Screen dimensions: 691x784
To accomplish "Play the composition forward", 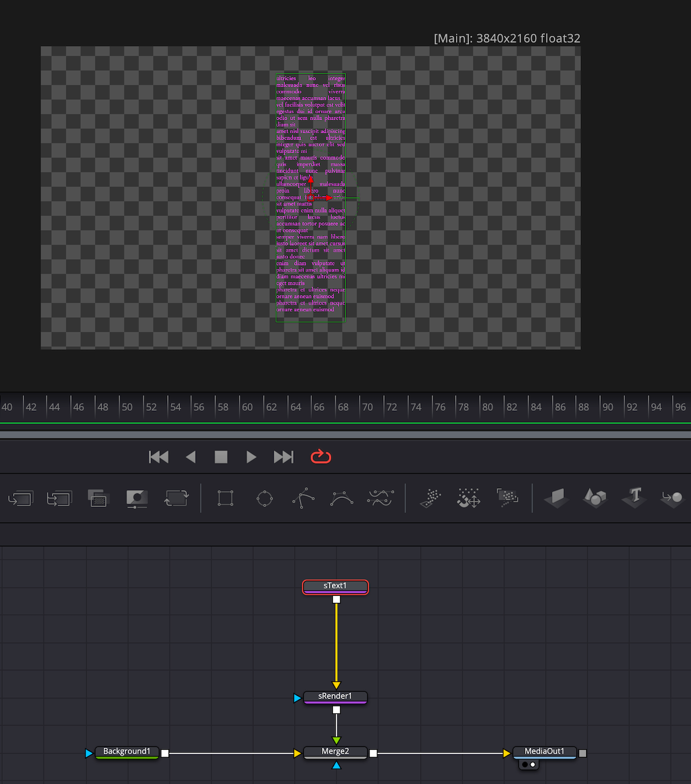I will pos(251,457).
